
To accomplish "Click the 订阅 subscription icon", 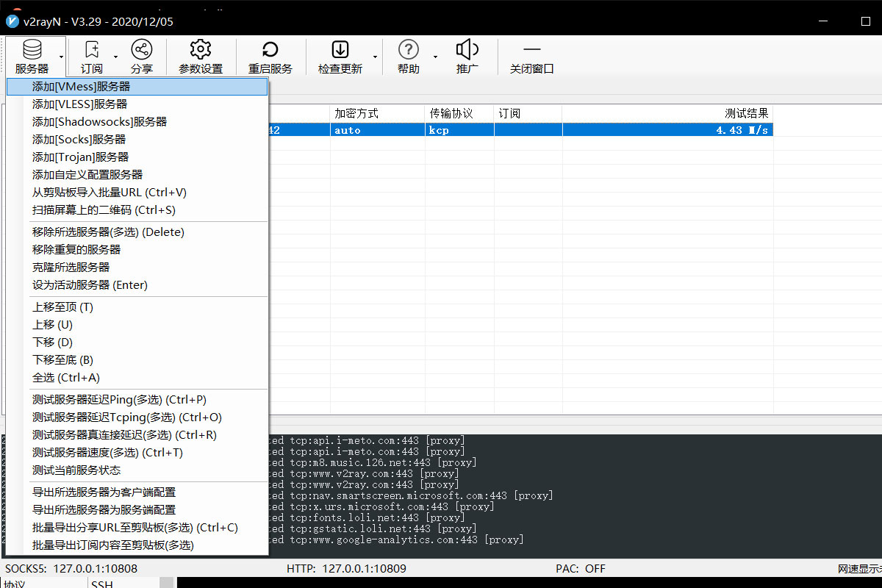I will tap(92, 50).
